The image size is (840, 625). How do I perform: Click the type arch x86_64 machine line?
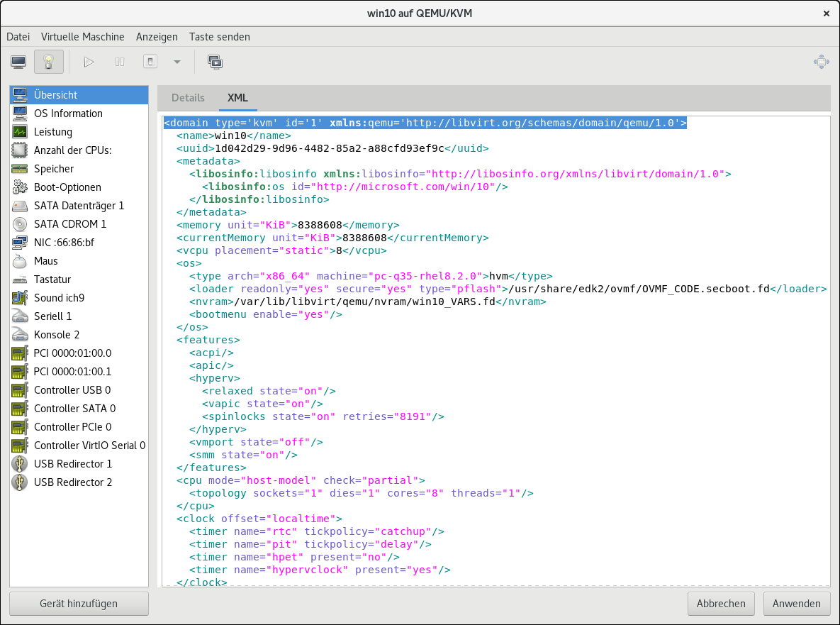click(x=371, y=276)
